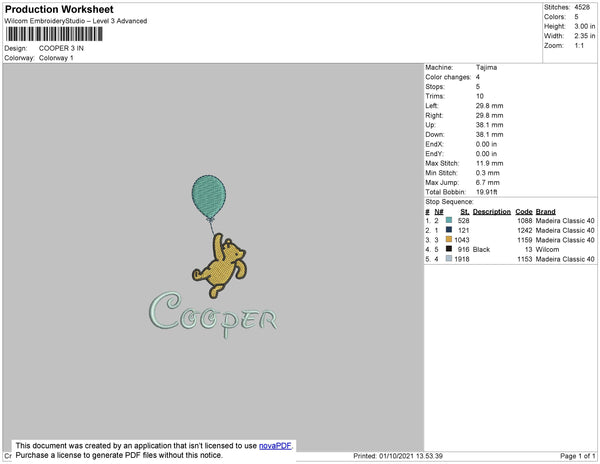Click the barcode under the worksheet title
Screen dimensions: 600x464
pyautogui.click(x=54, y=34)
